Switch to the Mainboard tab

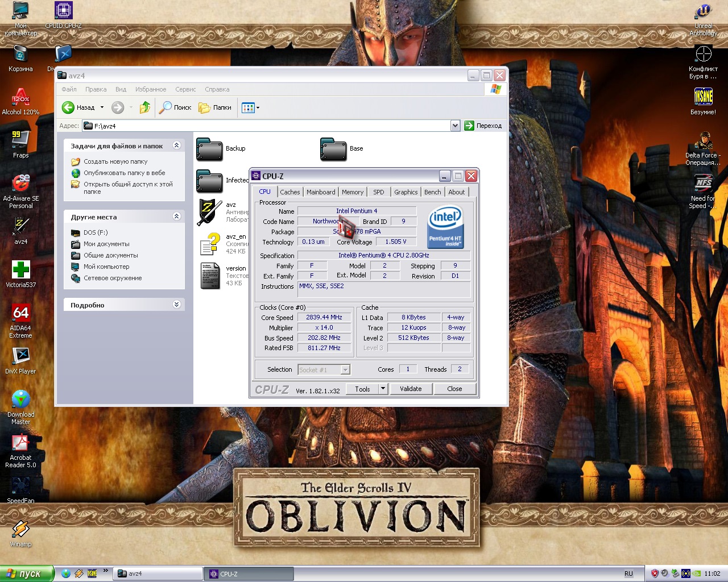[321, 192]
